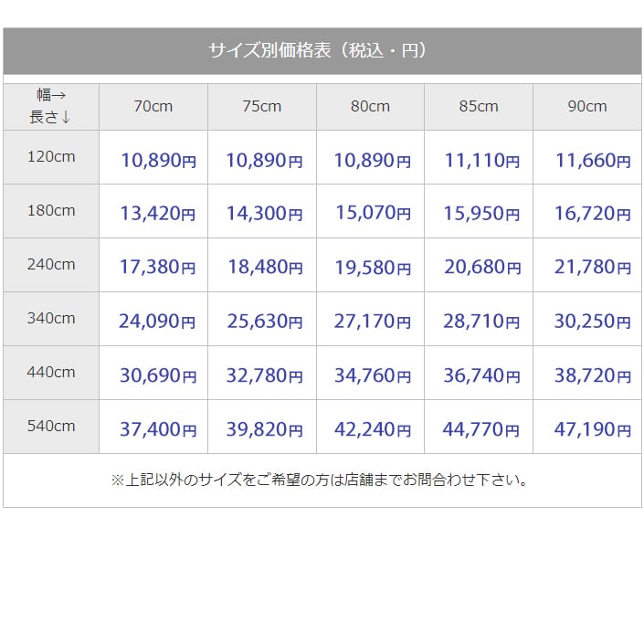Click the サイズ別価格表 title banner

pyautogui.click(x=322, y=50)
